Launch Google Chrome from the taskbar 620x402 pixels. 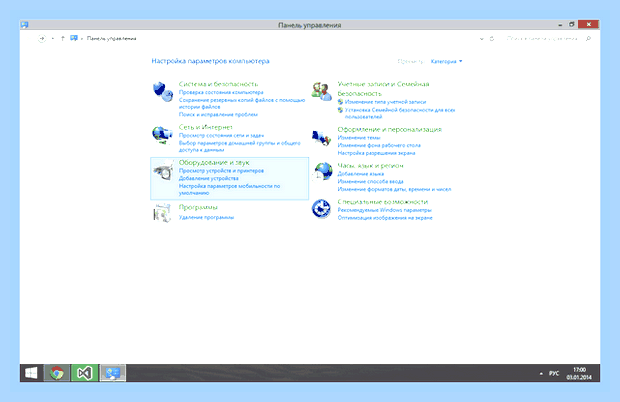tap(57, 373)
